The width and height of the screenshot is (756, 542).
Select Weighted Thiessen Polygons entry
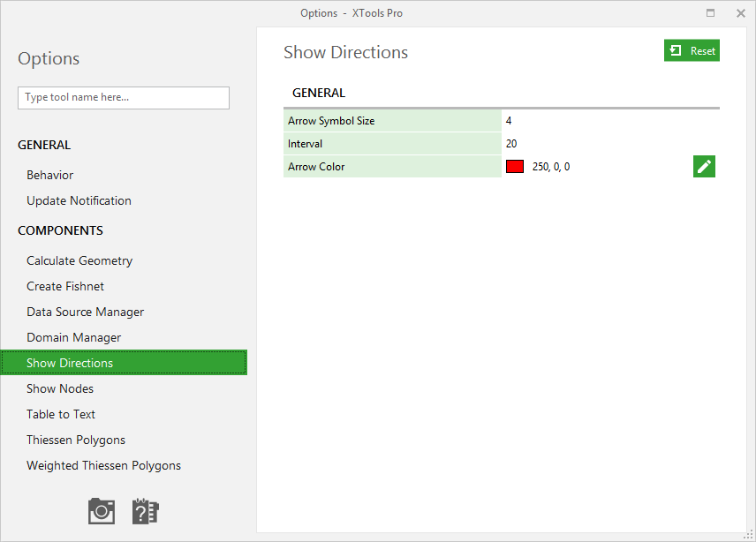tap(103, 465)
